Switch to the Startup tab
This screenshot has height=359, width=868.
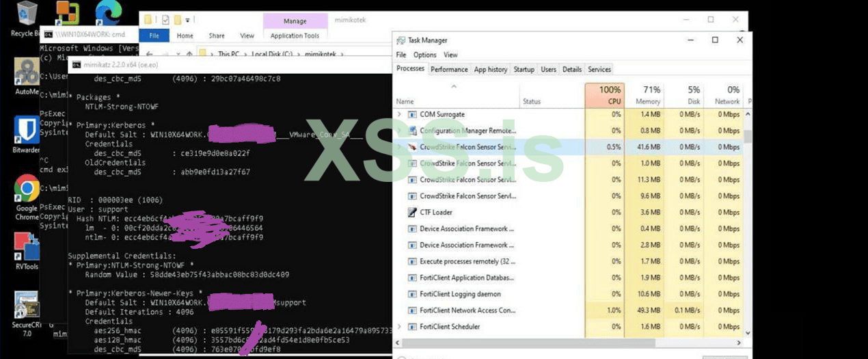[524, 69]
